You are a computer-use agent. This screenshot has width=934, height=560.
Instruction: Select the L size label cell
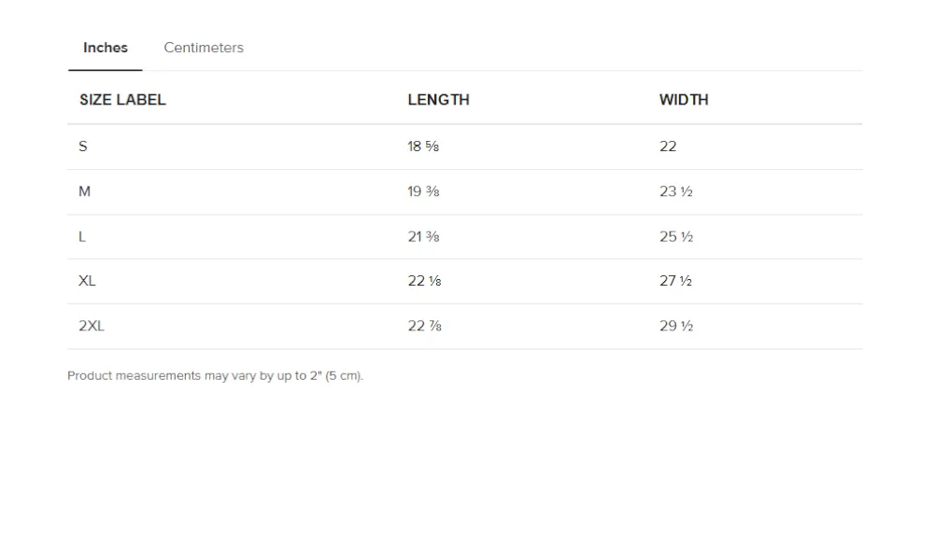coord(82,237)
